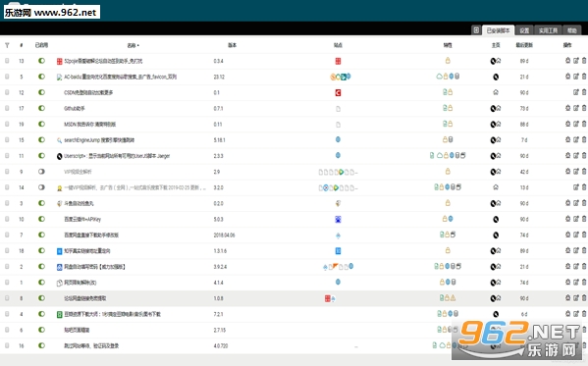The height and width of the screenshot is (366, 588).
Task: Disable Userscript+ script via its toggle
Action: (x=41, y=156)
